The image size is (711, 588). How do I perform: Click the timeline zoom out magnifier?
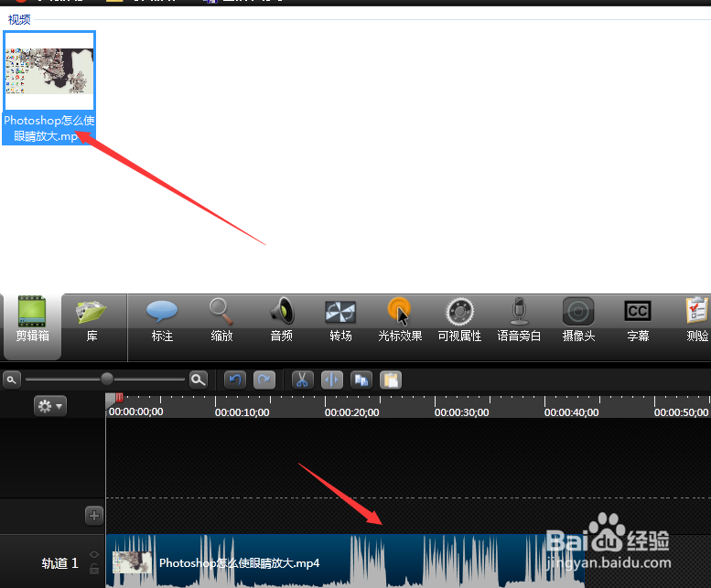12,380
